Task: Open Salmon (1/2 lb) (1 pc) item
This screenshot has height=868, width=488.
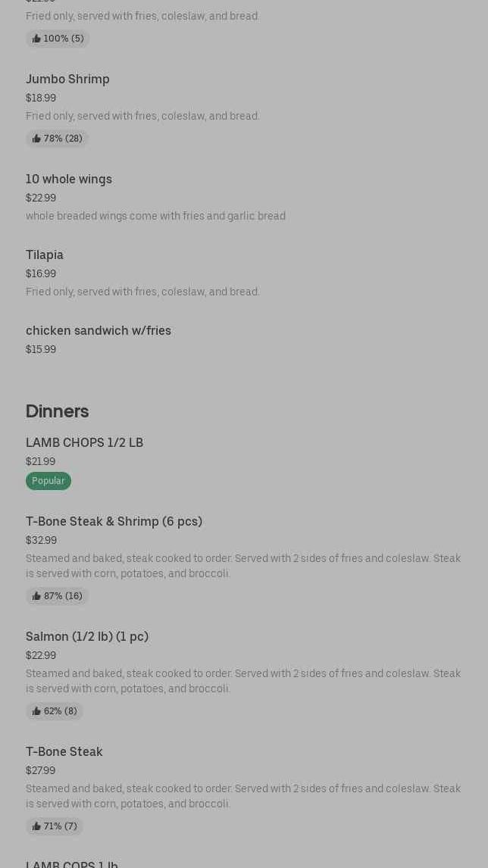Action: 87,636
